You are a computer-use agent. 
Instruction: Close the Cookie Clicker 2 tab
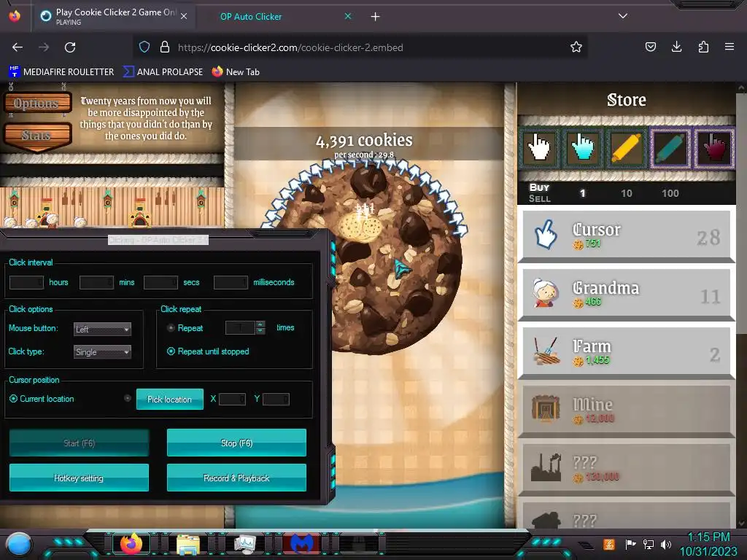click(184, 16)
